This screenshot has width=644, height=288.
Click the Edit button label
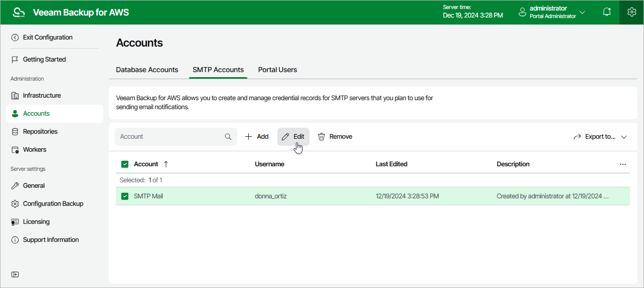299,137
